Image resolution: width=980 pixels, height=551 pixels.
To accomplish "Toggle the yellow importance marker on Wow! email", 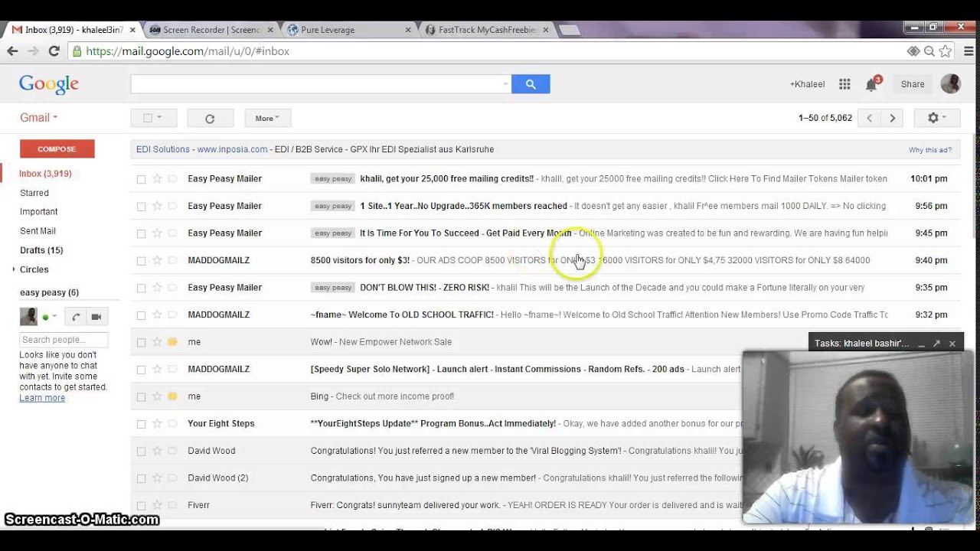I will 172,342.
